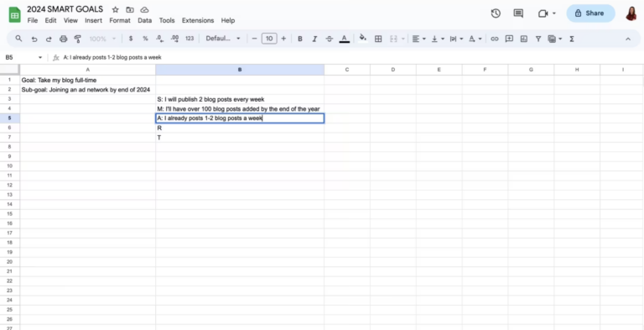Open the Help menu
The height and width of the screenshot is (330, 644).
228,20
